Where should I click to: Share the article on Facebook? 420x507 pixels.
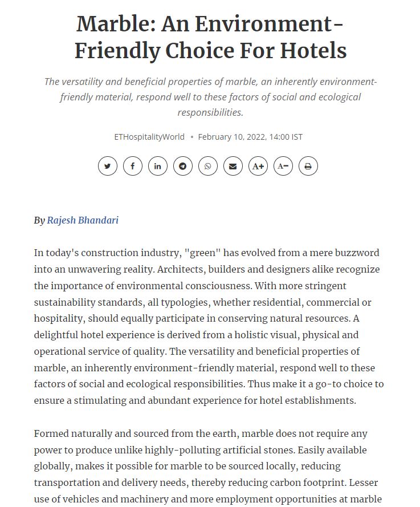click(132, 166)
